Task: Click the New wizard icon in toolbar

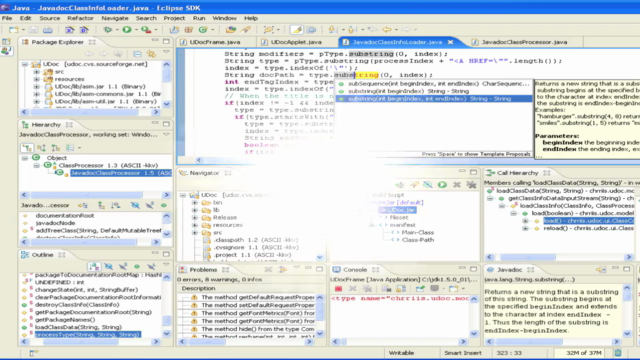Action: [13, 29]
